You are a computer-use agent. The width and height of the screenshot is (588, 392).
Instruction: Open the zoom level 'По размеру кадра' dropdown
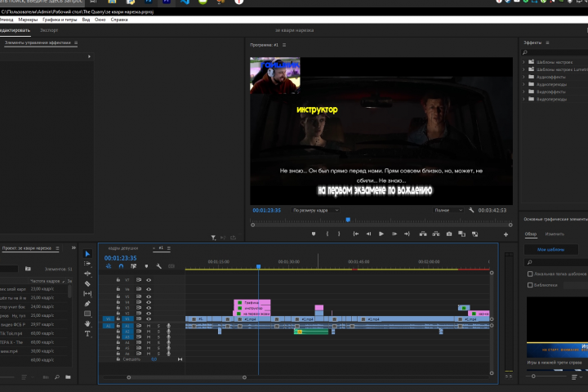click(314, 210)
